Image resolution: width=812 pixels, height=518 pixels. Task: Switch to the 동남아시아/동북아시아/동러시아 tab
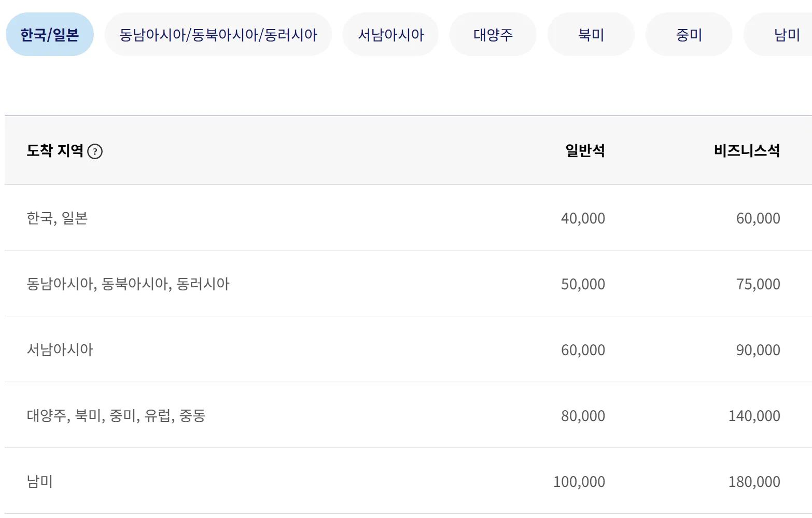218,35
